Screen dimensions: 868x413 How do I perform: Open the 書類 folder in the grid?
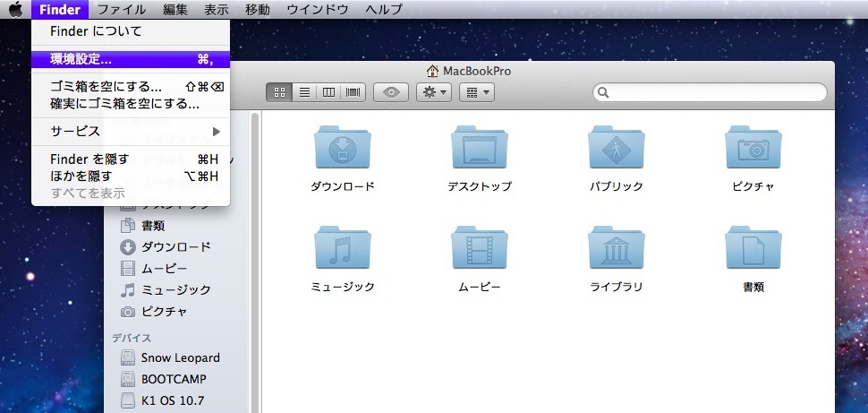(x=753, y=249)
